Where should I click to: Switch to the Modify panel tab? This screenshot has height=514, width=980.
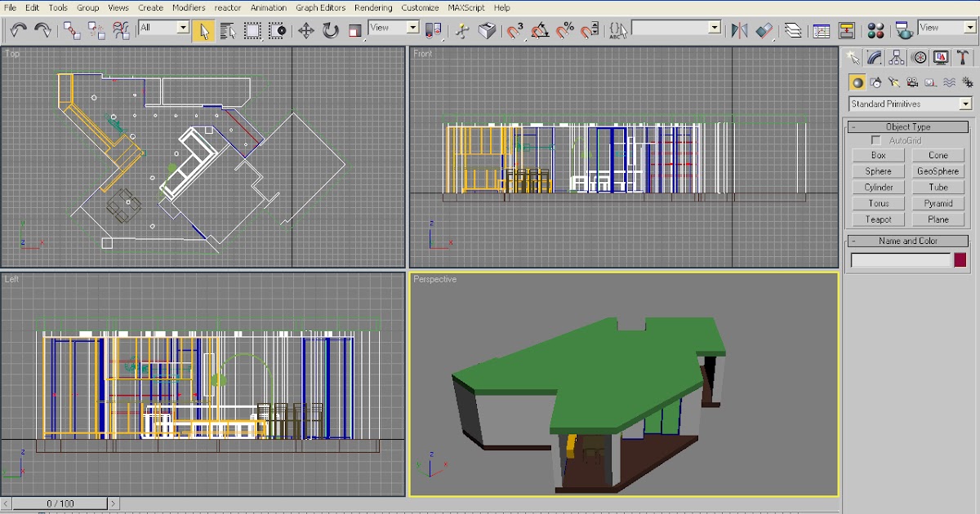(875, 57)
